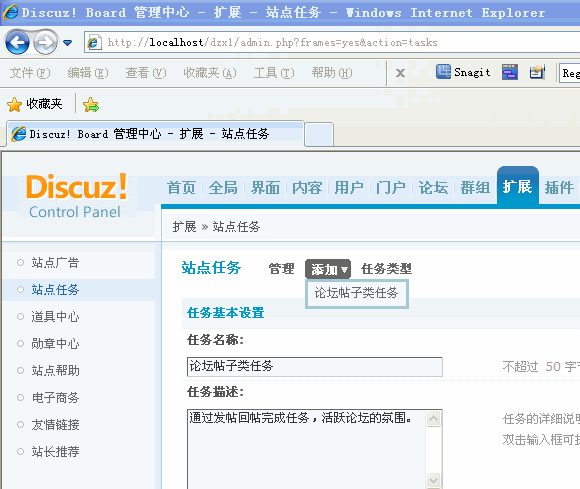This screenshot has width=580, height=489.
Task: Open a new blank browser tab
Action: pos(319,134)
